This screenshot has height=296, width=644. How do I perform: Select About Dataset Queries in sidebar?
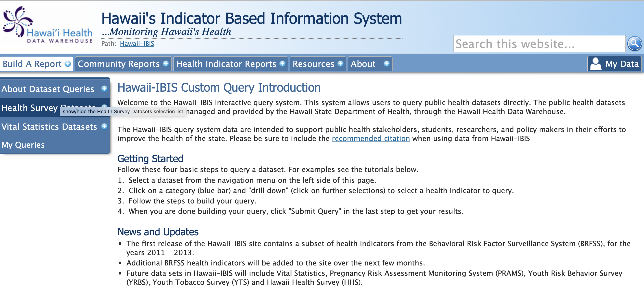pyautogui.click(x=55, y=89)
